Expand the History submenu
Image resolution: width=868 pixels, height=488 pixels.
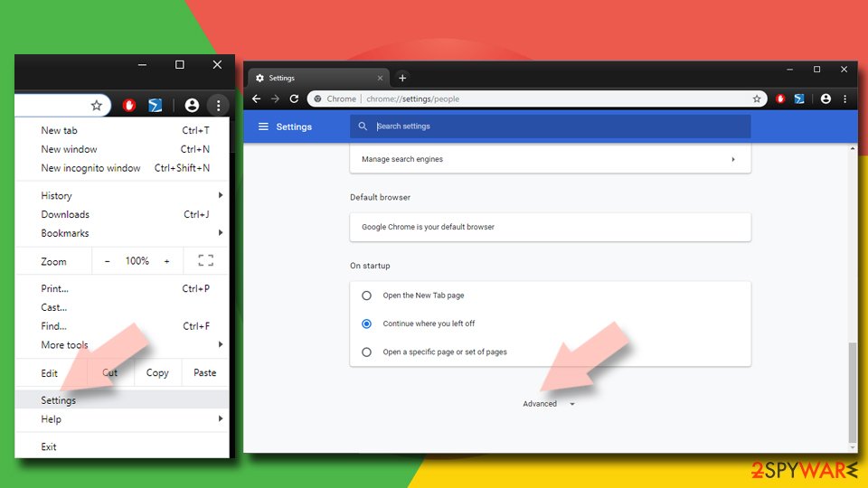tap(221, 195)
